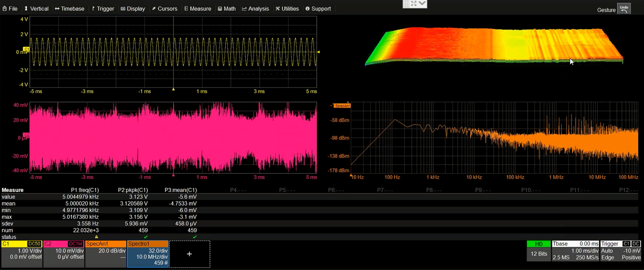Viewport: 644px width, 270px height.
Task: Open the Analysis menu
Action: coord(255,8)
